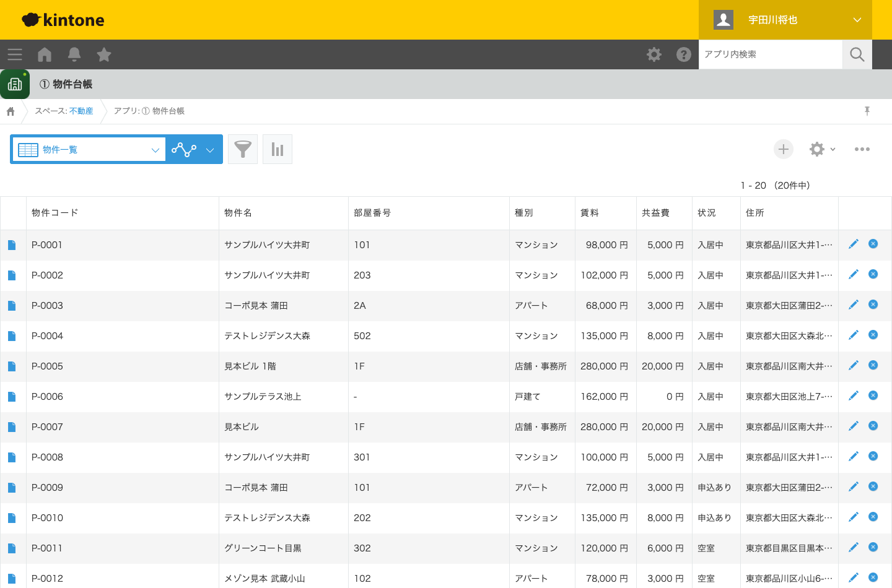This screenshot has width=892, height=588.
Task: Add a new record with plus button
Action: (x=784, y=149)
